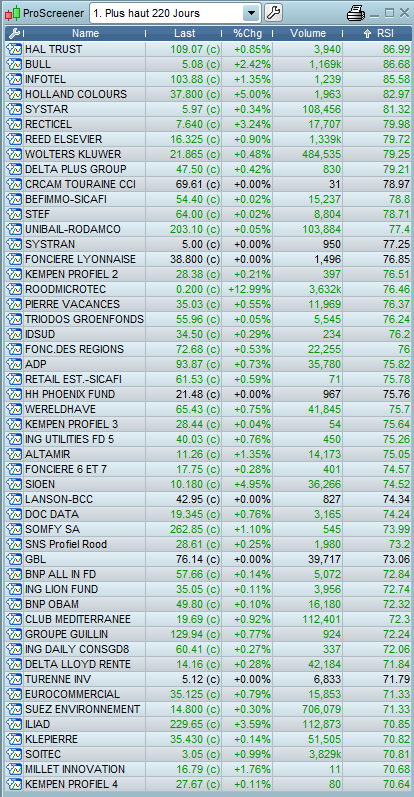Select KEMPEN PROFIEL 2 row name

pos(71,274)
